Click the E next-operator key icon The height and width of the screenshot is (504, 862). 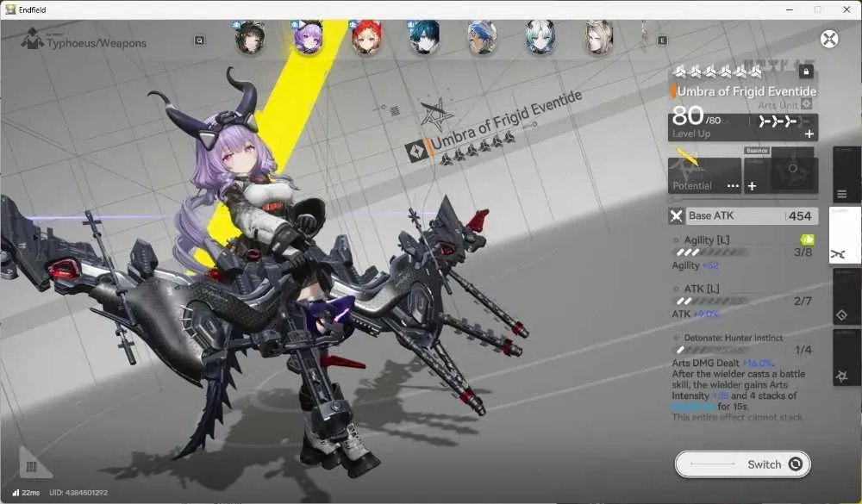662,40
